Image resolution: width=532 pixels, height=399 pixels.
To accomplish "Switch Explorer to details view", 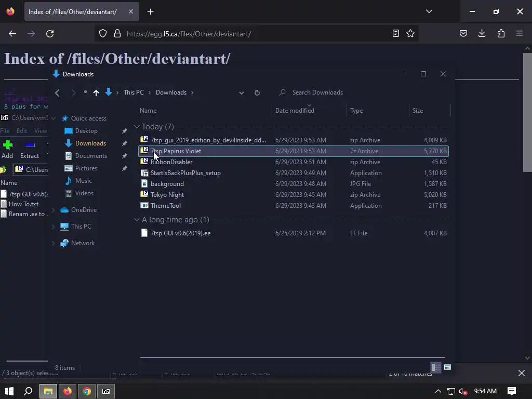I will point(436,367).
